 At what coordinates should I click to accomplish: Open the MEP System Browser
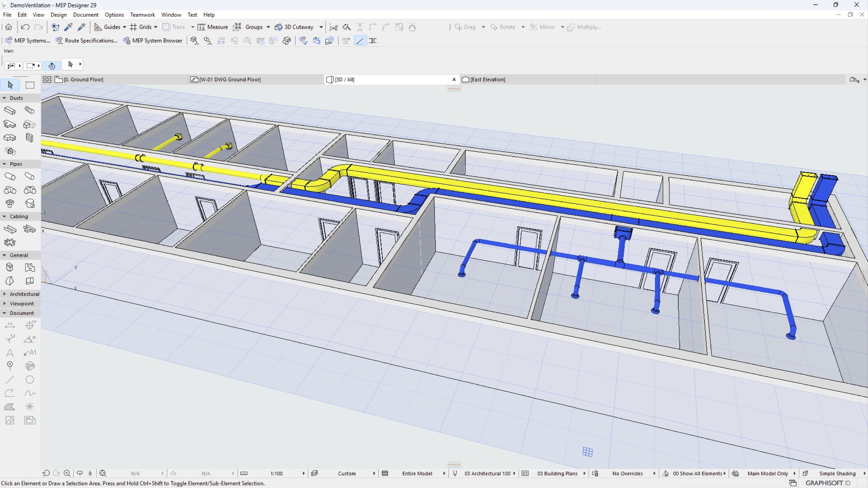[152, 40]
